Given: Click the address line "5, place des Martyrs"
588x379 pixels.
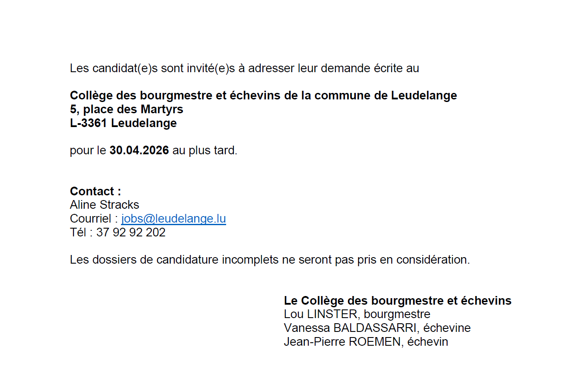Looking at the screenshot, I should [126, 109].
